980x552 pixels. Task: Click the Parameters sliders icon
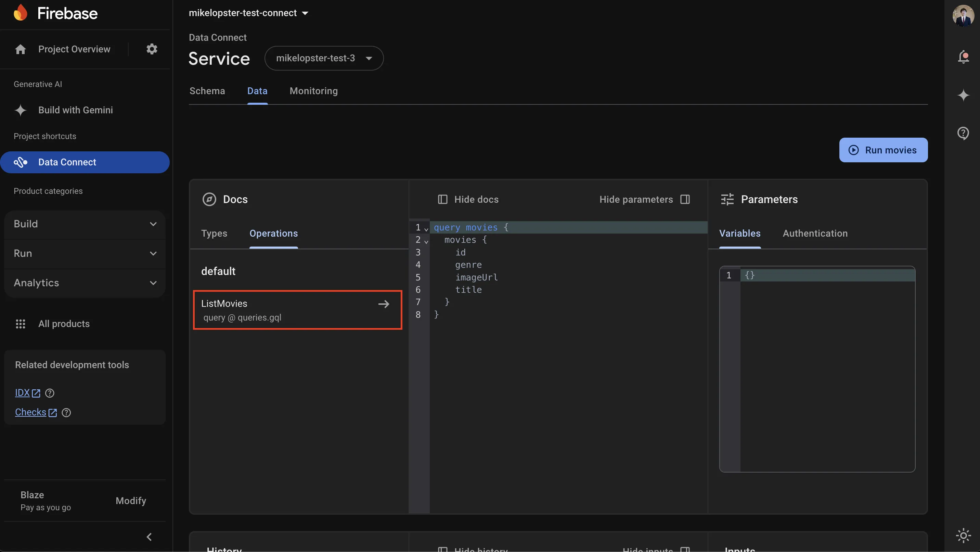pyautogui.click(x=727, y=199)
